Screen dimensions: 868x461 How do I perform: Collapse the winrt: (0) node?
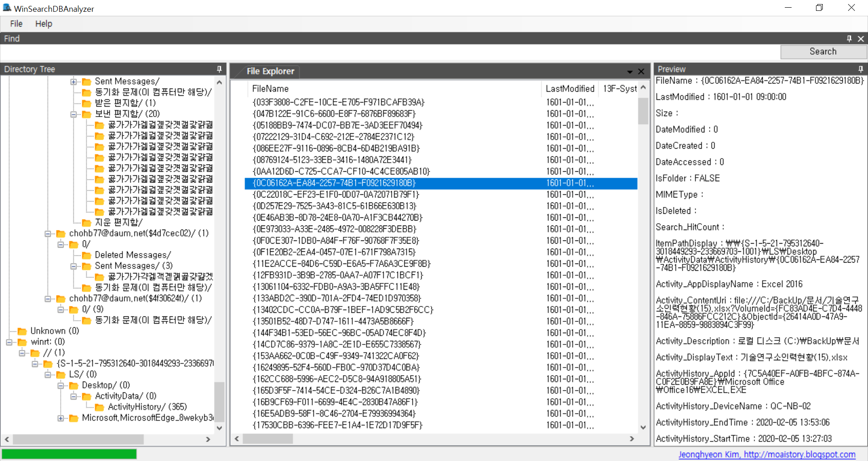coord(9,342)
